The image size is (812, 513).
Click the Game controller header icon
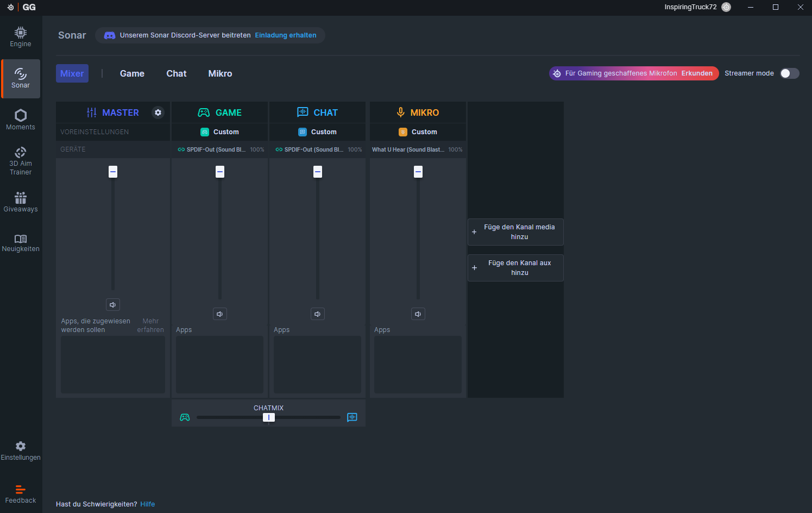pos(204,112)
